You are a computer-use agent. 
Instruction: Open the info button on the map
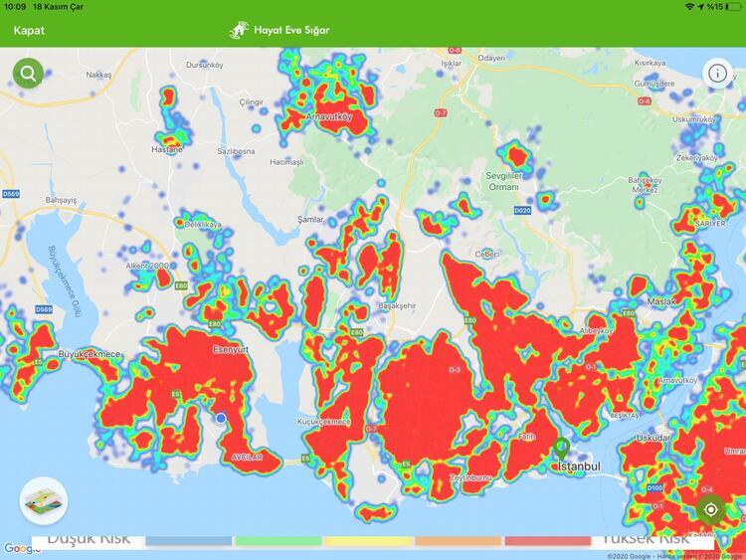[717, 73]
